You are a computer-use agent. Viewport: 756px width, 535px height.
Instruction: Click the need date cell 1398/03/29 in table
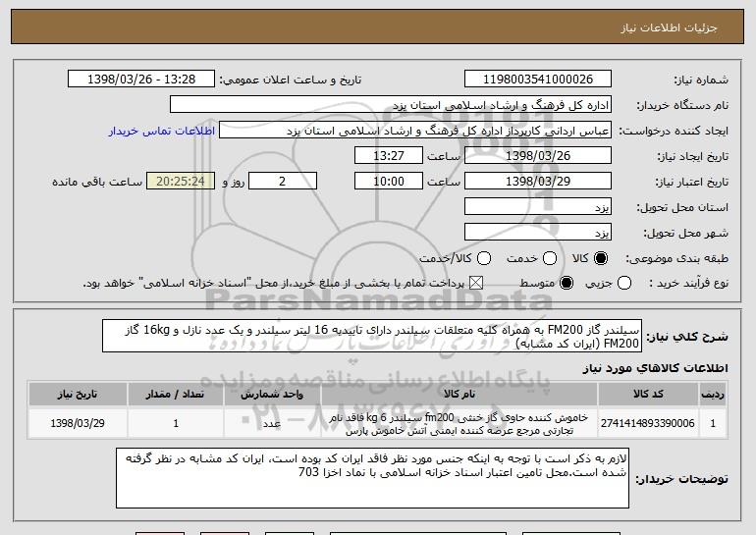(78, 423)
